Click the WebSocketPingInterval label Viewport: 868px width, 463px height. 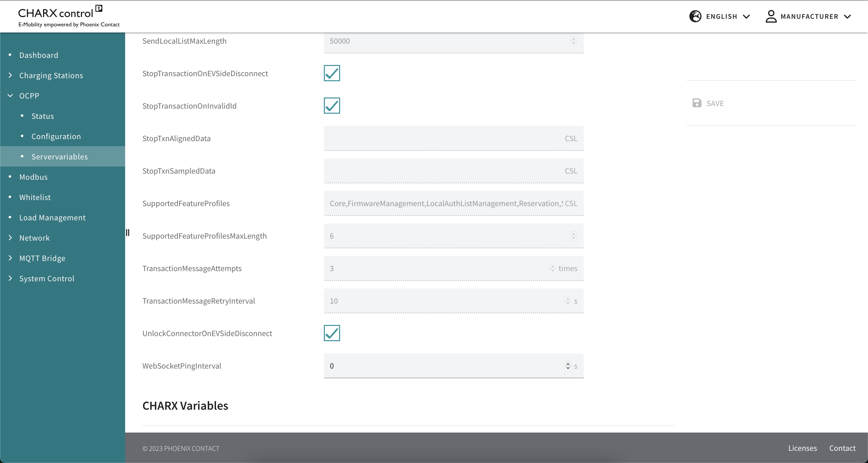click(182, 366)
